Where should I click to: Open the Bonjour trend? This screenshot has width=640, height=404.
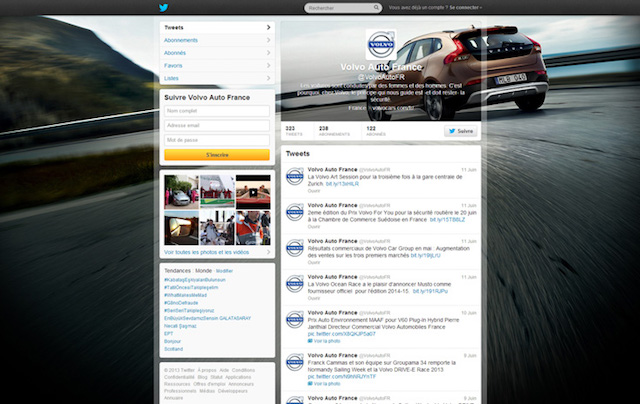172,341
